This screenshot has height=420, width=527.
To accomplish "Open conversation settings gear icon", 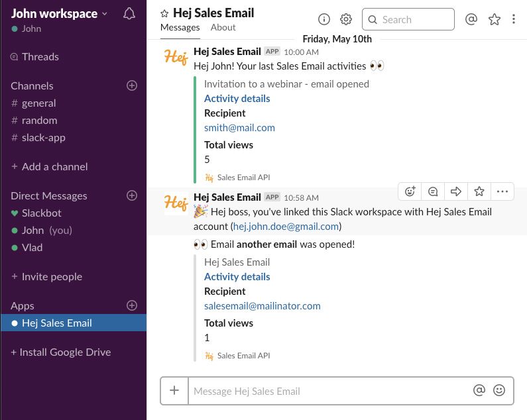I will (x=345, y=20).
